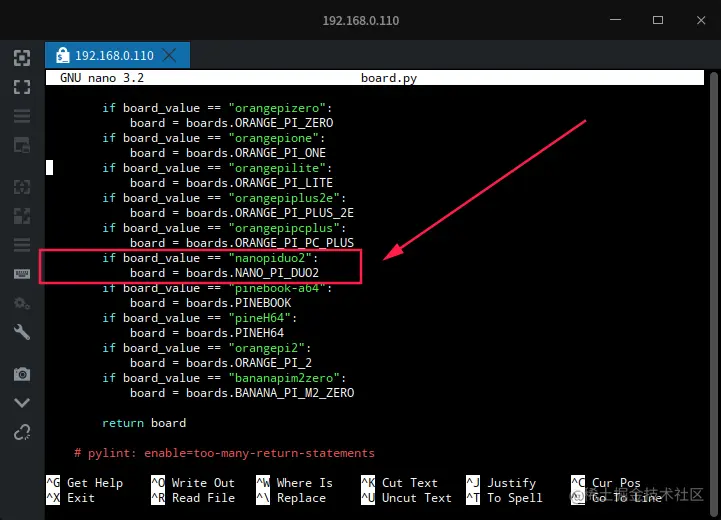Click the white cursor block at left margin
Viewport: 721px width, 520px height.
click(x=49, y=168)
